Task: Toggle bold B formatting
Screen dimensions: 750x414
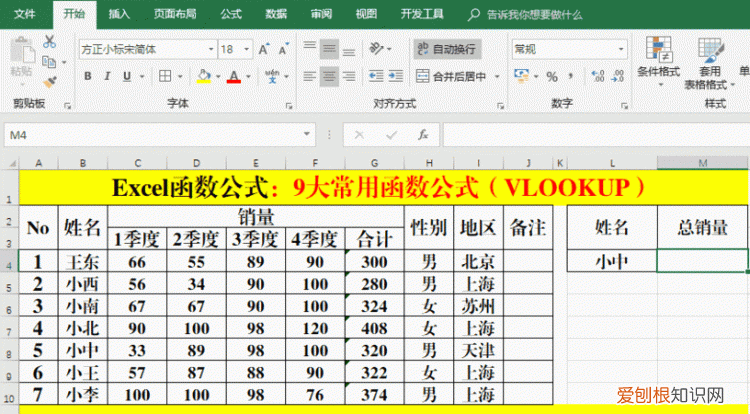Action: point(88,76)
